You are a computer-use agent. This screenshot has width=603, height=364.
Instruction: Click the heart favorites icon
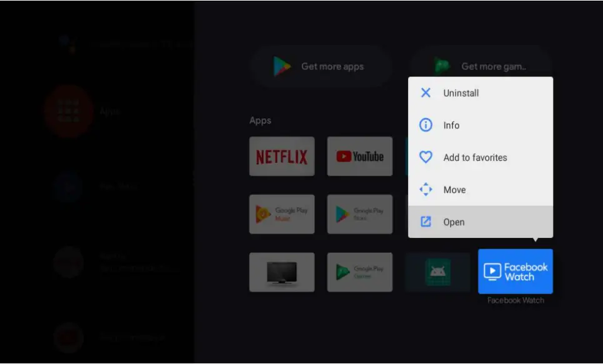point(426,157)
